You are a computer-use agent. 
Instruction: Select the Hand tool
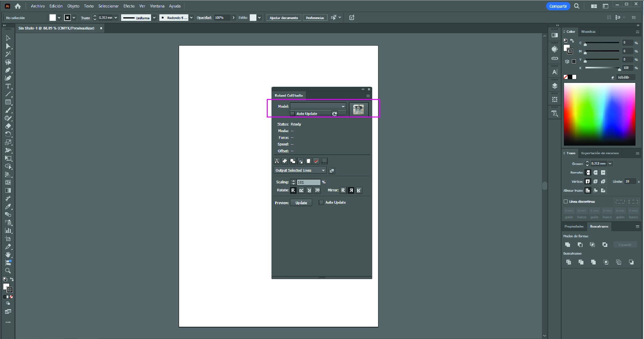click(x=8, y=255)
